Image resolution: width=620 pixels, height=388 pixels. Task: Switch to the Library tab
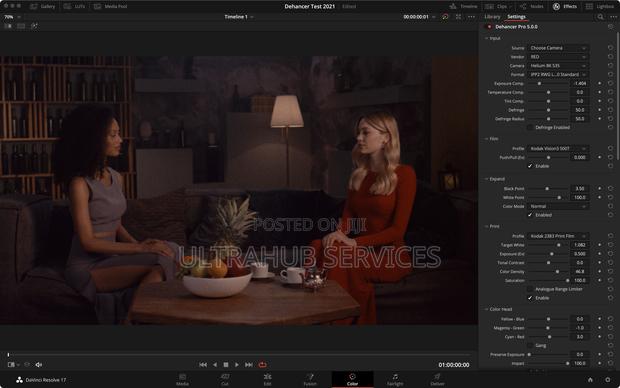[492, 17]
